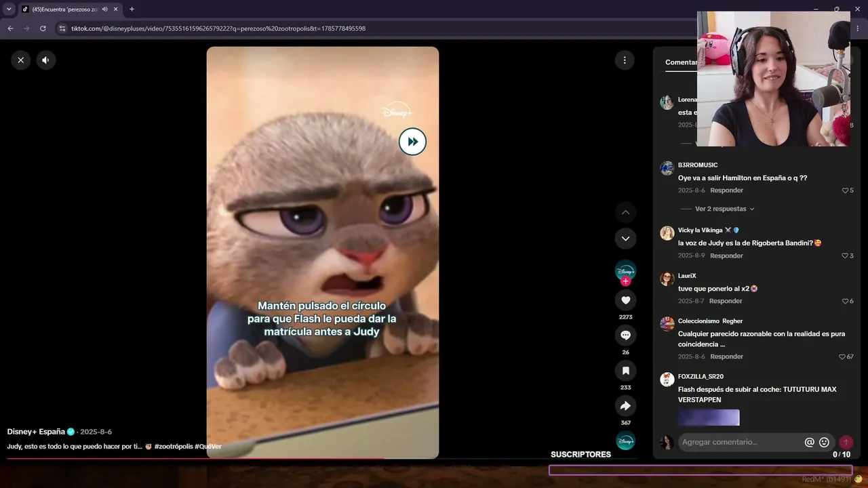Viewport: 868px width, 488px height.
Task: Expand 'Ver 2 respuestas' replies
Action: pyautogui.click(x=724, y=209)
